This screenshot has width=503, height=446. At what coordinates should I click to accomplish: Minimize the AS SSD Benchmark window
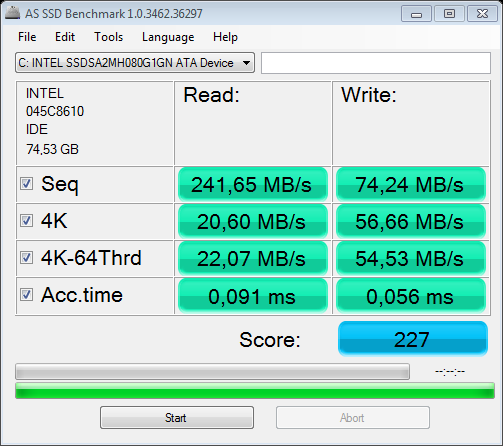[x=416, y=14]
